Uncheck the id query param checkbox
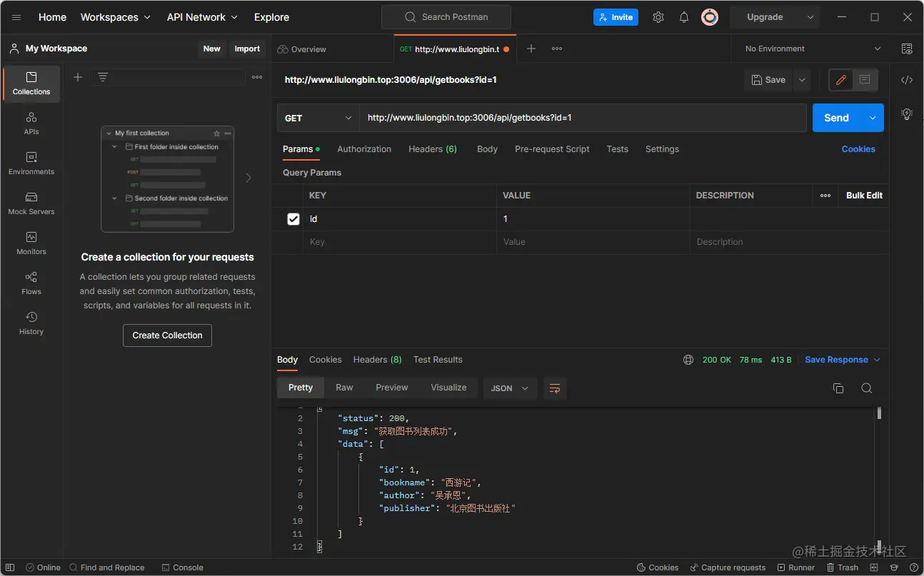 tap(293, 219)
